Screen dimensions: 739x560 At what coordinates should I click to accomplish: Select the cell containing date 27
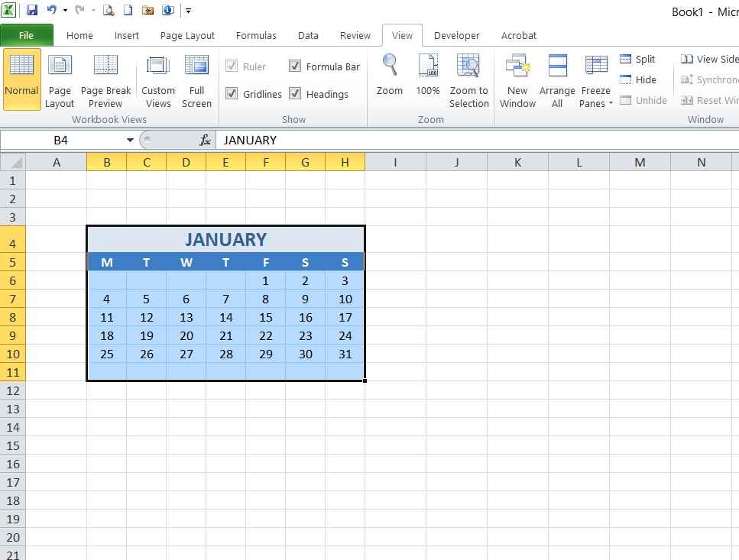(x=186, y=354)
